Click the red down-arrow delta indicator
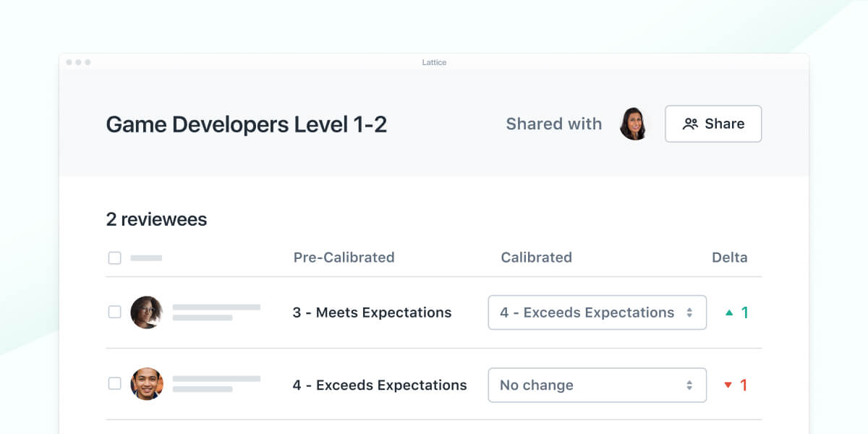Image resolution: width=868 pixels, height=434 pixels. tap(728, 385)
